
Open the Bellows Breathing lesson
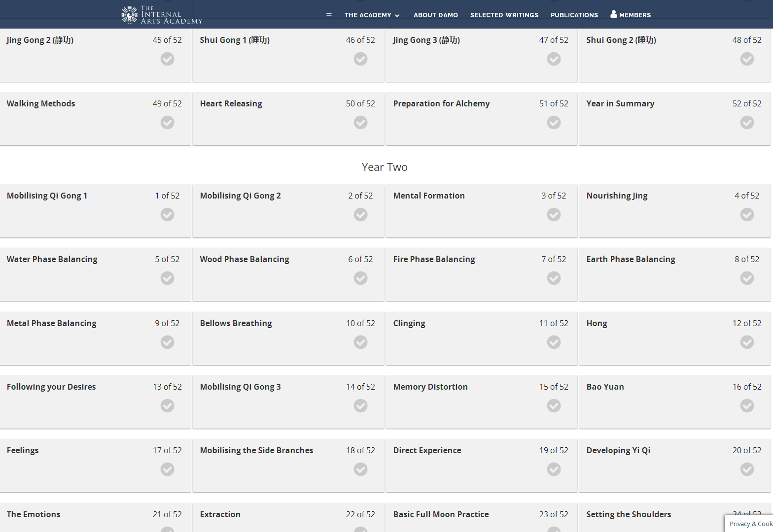236,323
